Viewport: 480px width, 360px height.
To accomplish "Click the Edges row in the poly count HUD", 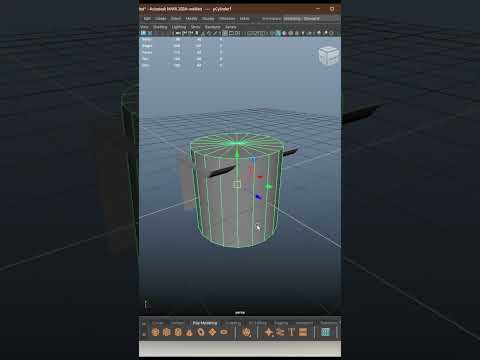I will (x=182, y=46).
